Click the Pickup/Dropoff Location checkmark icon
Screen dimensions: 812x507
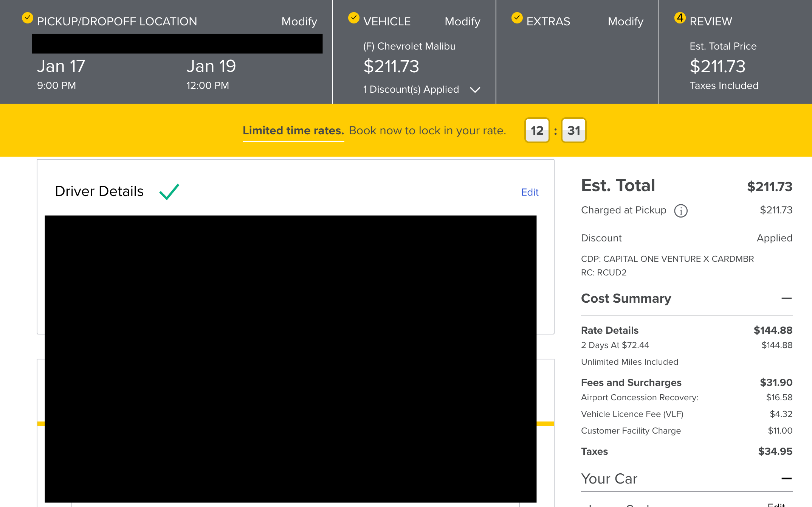coord(28,18)
